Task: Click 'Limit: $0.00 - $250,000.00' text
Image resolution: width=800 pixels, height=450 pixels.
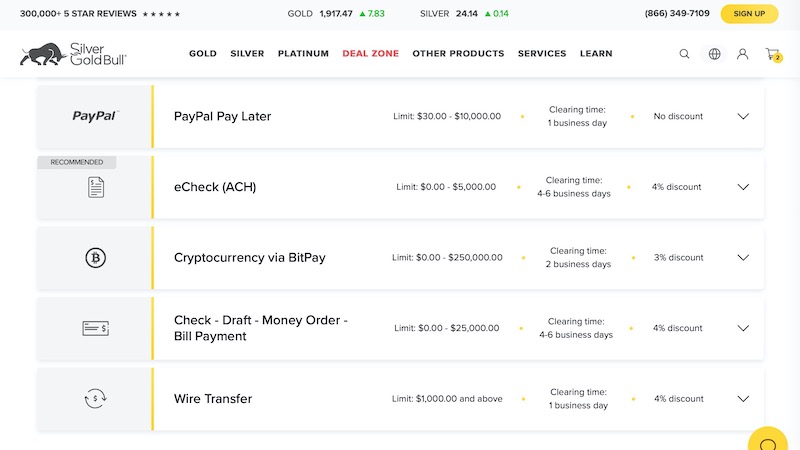Action: [x=447, y=258]
